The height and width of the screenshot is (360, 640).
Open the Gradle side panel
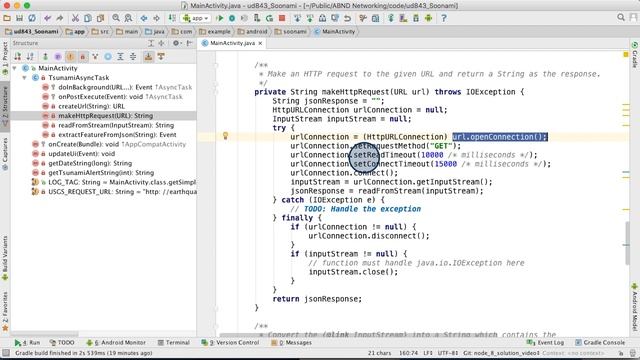point(635,55)
